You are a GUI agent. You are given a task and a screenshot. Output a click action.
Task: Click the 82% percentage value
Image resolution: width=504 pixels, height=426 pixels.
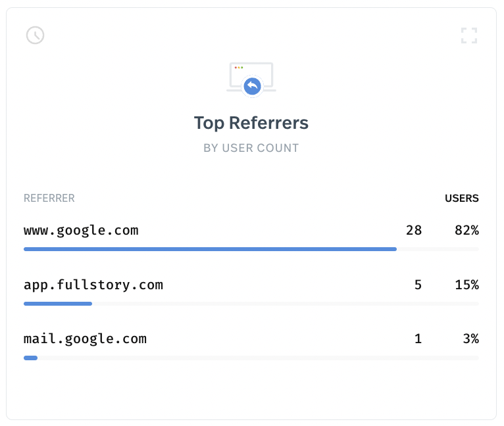coord(466,230)
